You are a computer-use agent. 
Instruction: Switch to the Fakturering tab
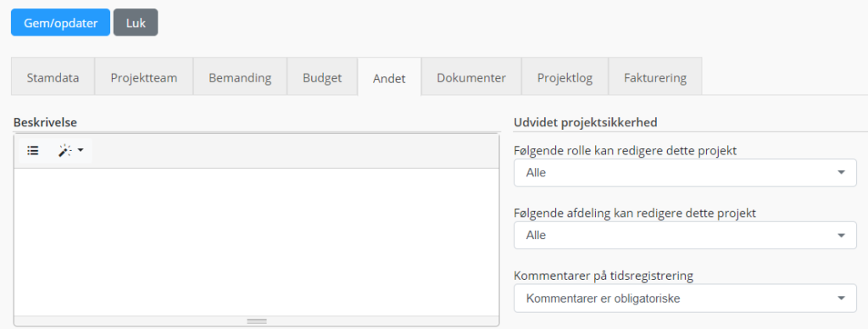655,77
